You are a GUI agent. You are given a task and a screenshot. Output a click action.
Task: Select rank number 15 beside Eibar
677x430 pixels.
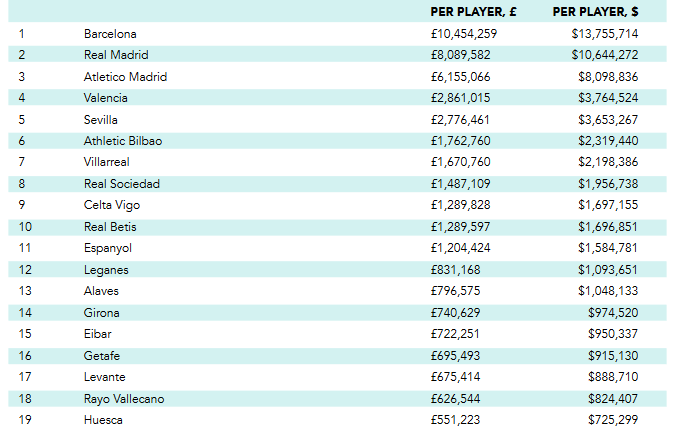25,334
